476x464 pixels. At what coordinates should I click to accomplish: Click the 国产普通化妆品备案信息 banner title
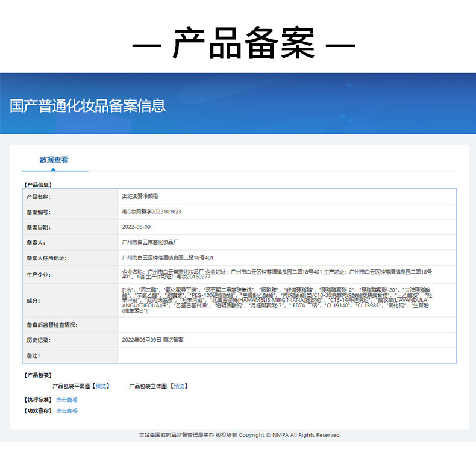[88, 105]
